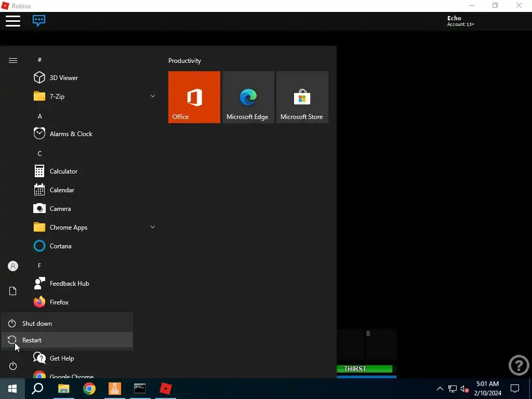Jump to letter # in app list
Screen dimensions: 532x399
[x=39, y=60]
